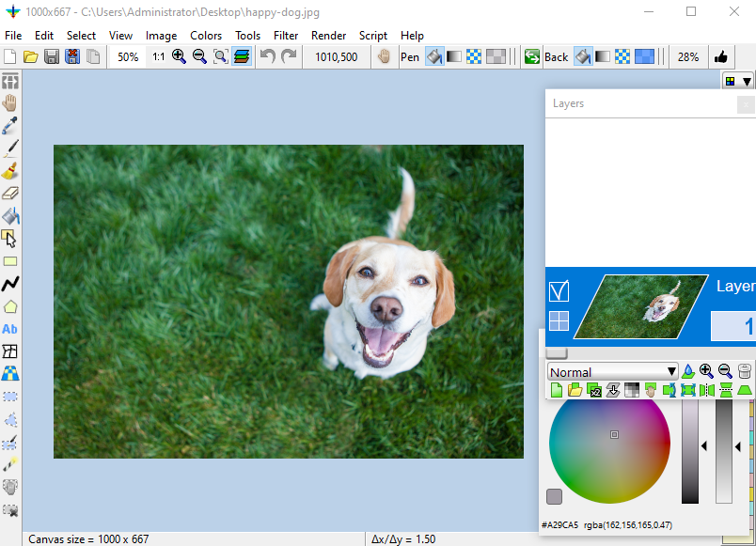Click the Save file icon
Image resolution: width=756 pixels, height=546 pixels.
51,56
